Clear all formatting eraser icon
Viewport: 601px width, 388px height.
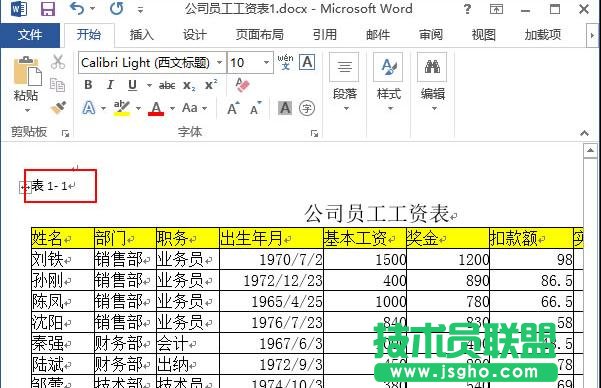(x=242, y=85)
